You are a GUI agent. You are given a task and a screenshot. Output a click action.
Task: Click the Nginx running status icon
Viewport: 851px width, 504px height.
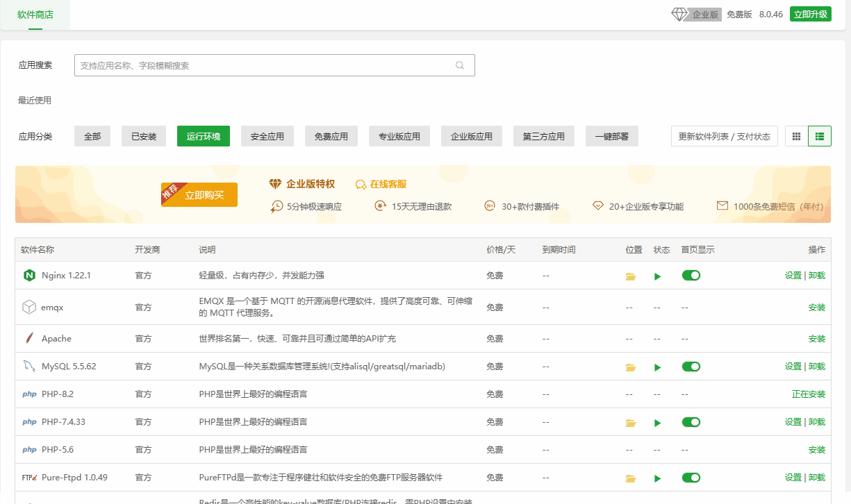coord(658,276)
